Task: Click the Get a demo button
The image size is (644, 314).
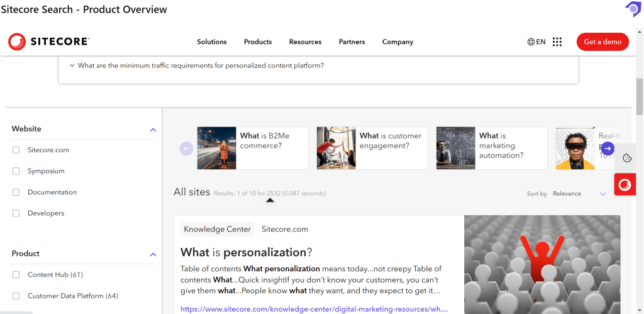Action: 602,42
